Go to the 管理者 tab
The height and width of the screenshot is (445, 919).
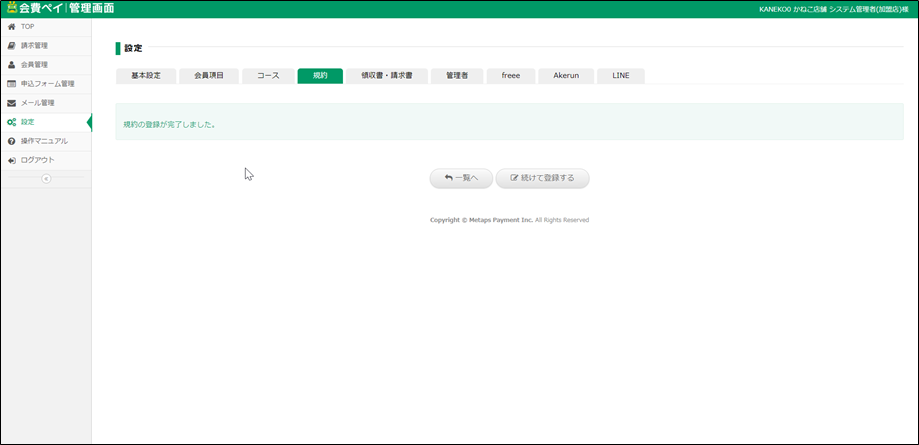pyautogui.click(x=457, y=76)
